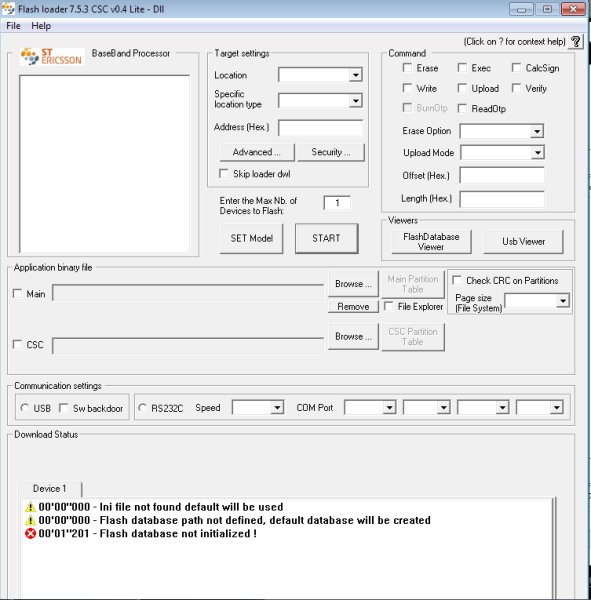
Task: Click the Offset (Hex.) input field
Action: (502, 176)
